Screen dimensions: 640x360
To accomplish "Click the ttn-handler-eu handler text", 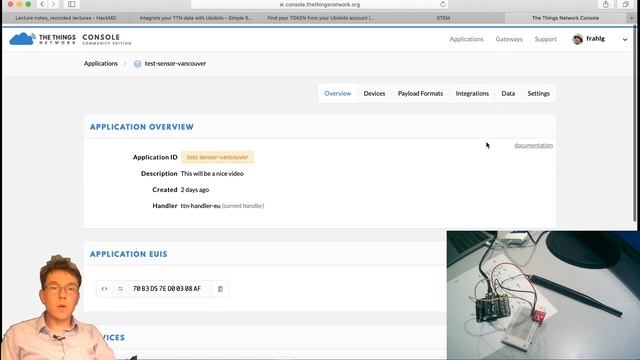I will coord(200,206).
